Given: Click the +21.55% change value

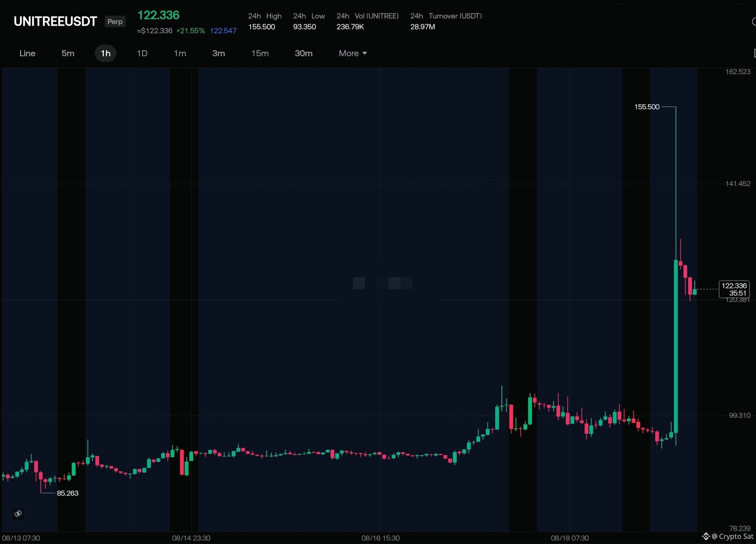Looking at the screenshot, I should pos(190,31).
